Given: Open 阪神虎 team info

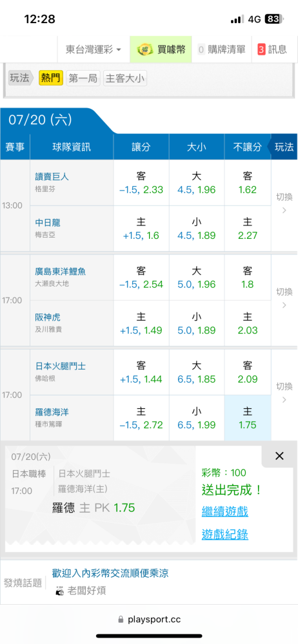Looking at the screenshot, I should click(48, 317).
